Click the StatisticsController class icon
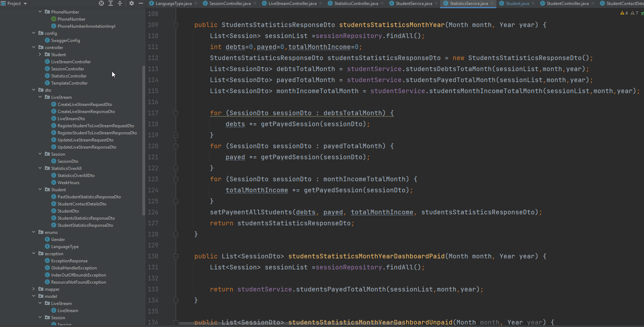 (x=47, y=76)
